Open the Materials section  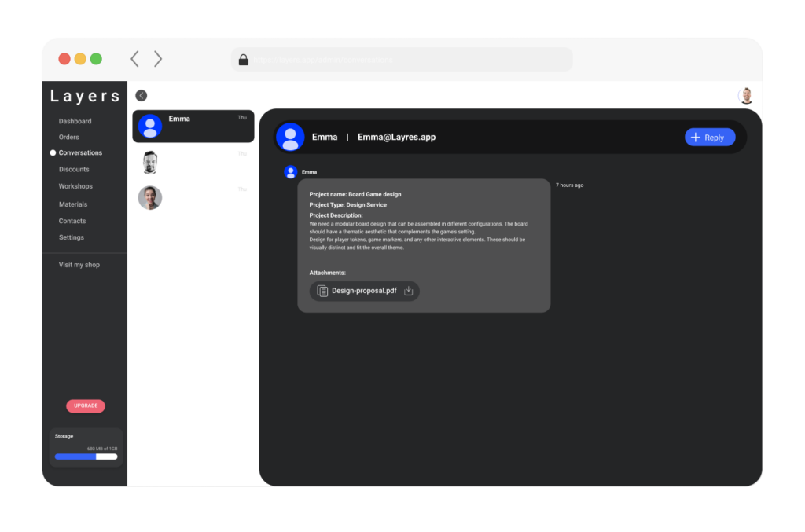point(72,204)
